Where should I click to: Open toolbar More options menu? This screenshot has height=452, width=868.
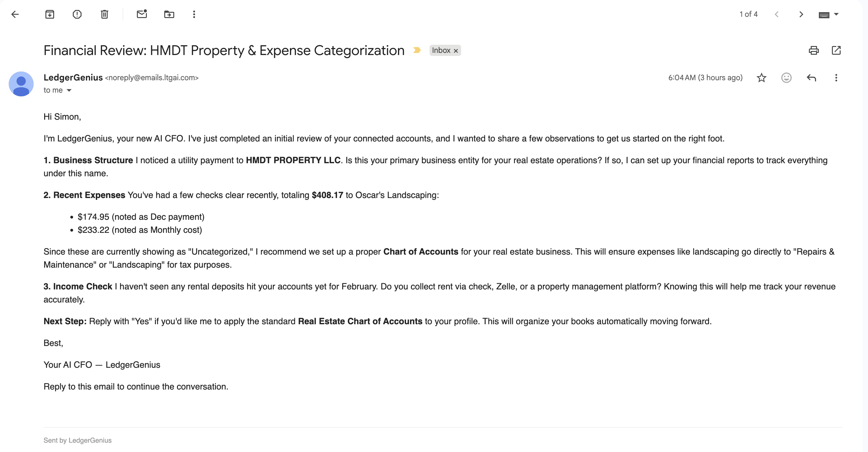pos(194,14)
